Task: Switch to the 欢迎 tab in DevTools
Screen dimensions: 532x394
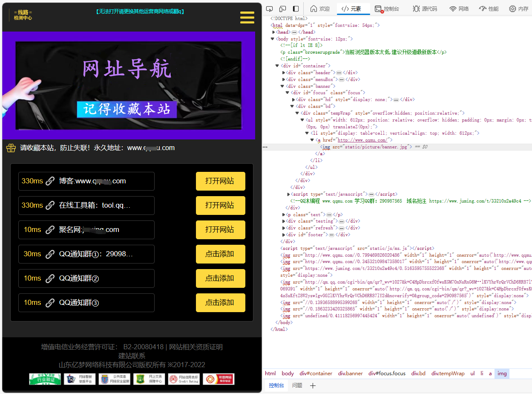Action: 319,8
